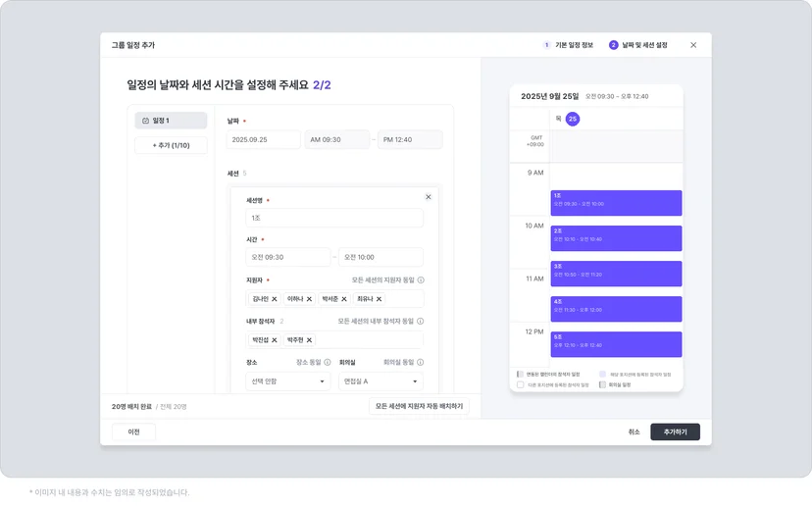Remove applicant 이하나 chip
Viewport: 812px width, 507px height.
309,299
